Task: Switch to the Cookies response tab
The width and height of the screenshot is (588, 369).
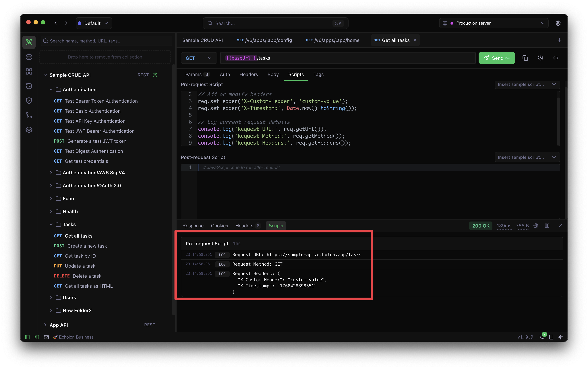Action: (219, 226)
